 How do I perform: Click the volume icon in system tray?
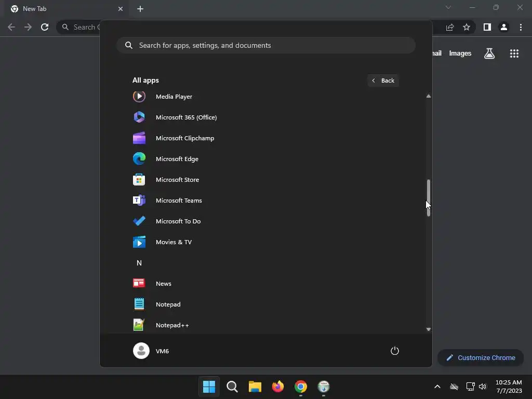point(483,387)
